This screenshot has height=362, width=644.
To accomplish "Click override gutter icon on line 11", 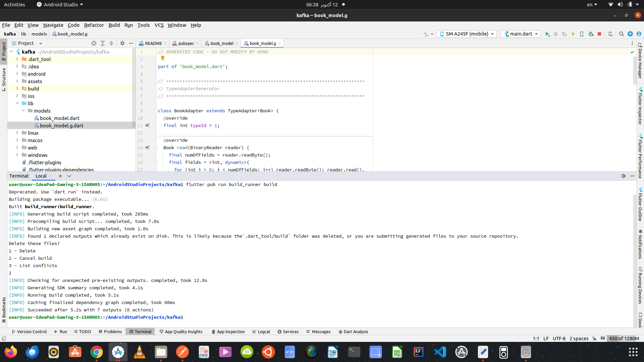I will point(148,125).
